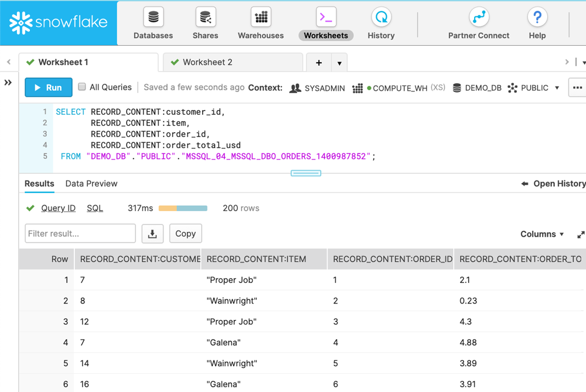Go to Warehouses icon
Image resolution: width=586 pixels, height=392 pixels.
click(x=261, y=17)
